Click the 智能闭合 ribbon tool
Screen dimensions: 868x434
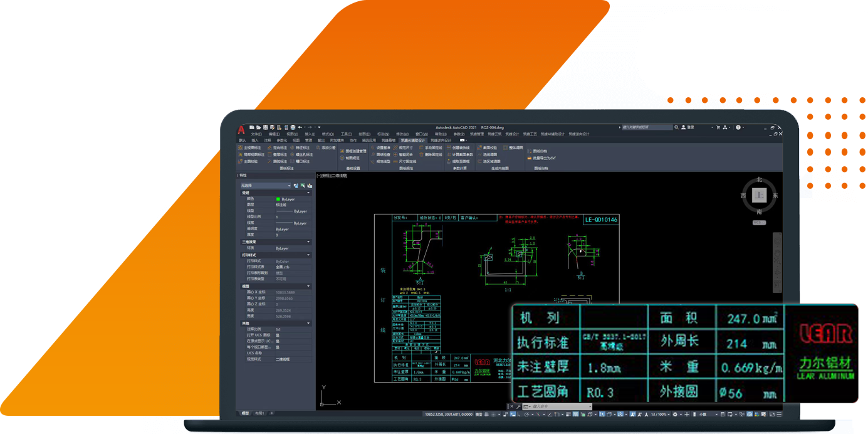[404, 154]
